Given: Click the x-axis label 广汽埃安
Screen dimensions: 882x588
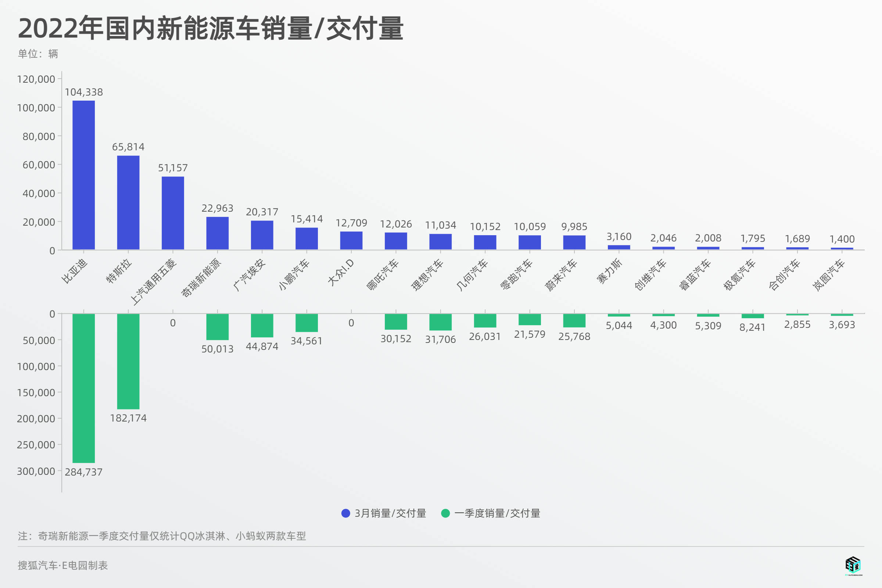Looking at the screenshot, I should [249, 275].
